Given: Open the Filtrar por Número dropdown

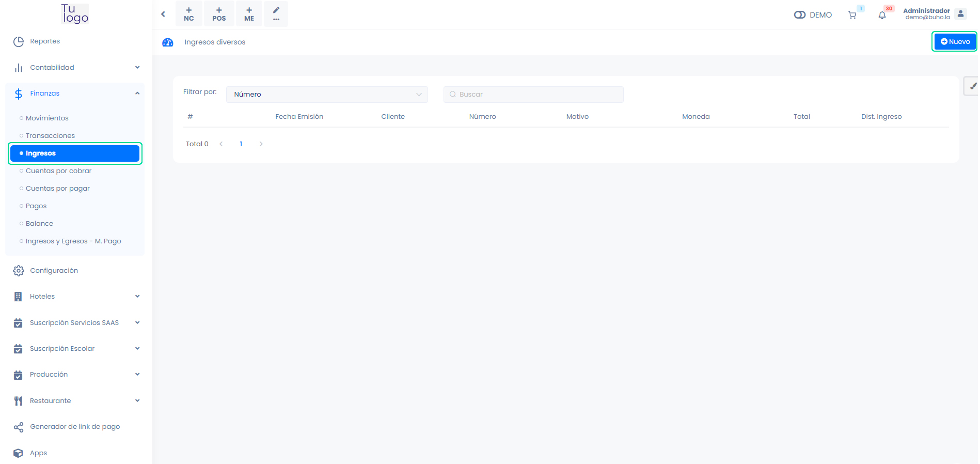Looking at the screenshot, I should 327,95.
